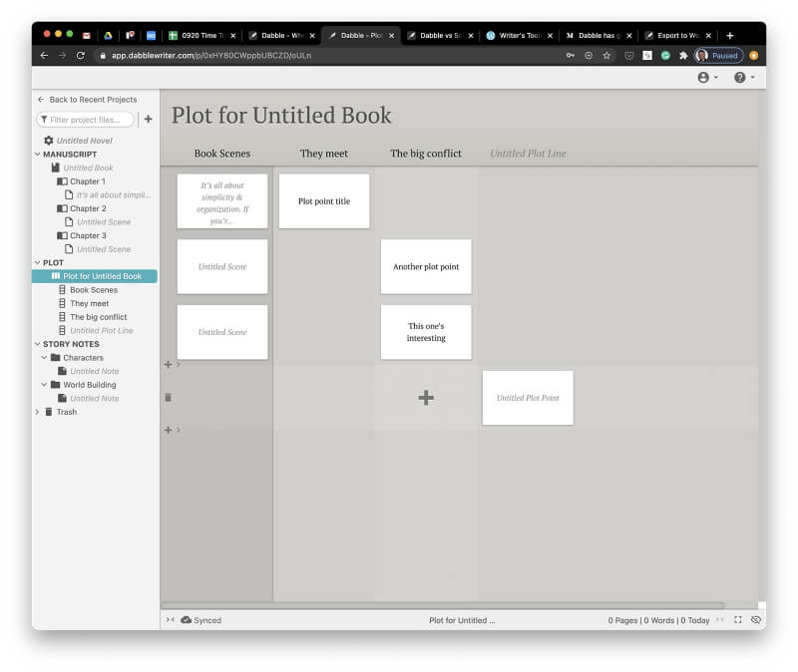798x672 pixels.
Task: Select Chapter 3 in the manuscript tree
Action: click(82, 235)
